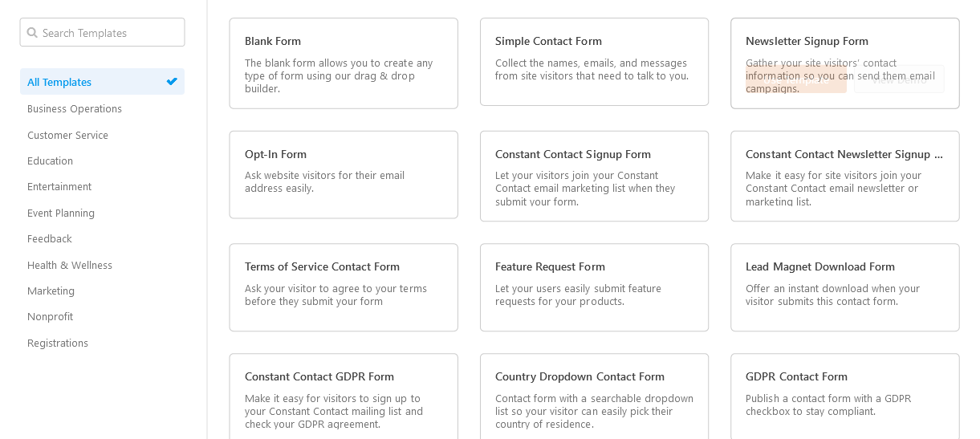Select the All Templates category
980x439 pixels.
tap(60, 82)
